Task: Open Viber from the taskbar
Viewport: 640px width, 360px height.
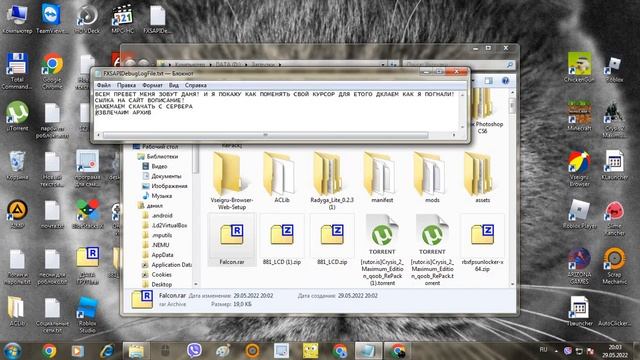Action: [194, 351]
